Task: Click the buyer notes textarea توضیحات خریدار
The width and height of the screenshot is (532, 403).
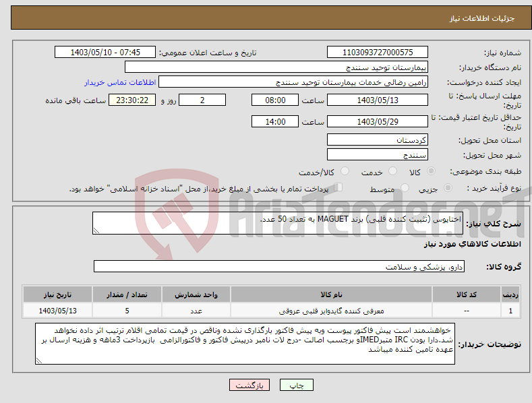Action: [x=245, y=344]
